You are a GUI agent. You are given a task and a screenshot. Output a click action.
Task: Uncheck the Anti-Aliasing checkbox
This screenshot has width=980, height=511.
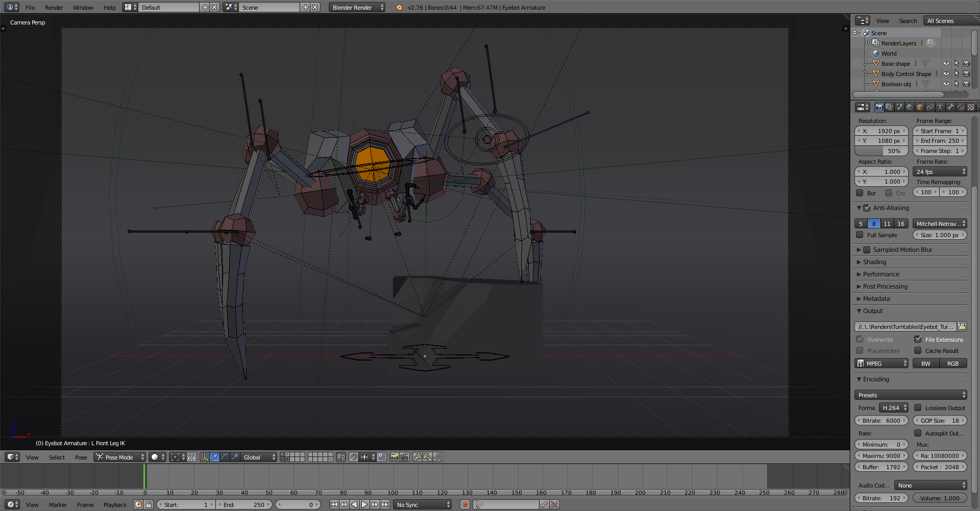(x=868, y=208)
